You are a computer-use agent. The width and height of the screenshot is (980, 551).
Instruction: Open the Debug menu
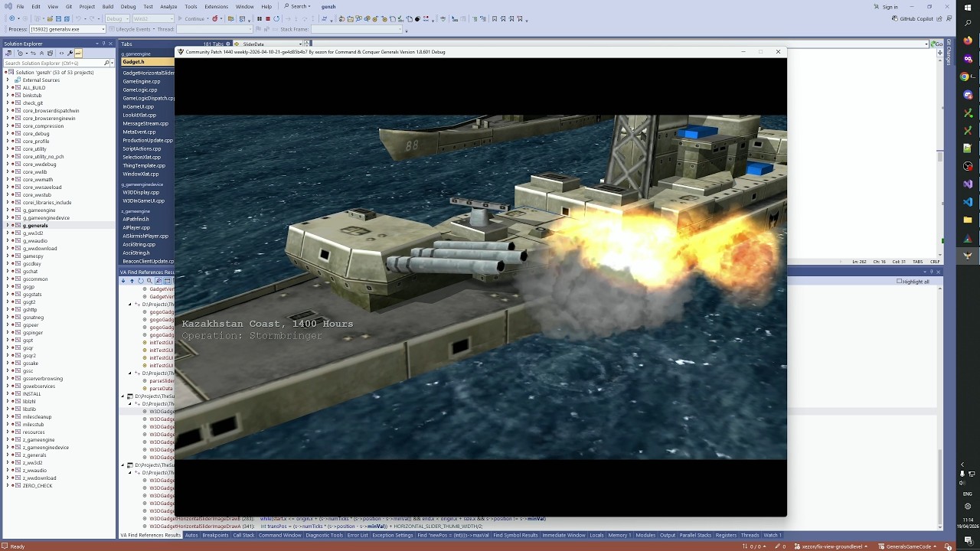(x=128, y=6)
